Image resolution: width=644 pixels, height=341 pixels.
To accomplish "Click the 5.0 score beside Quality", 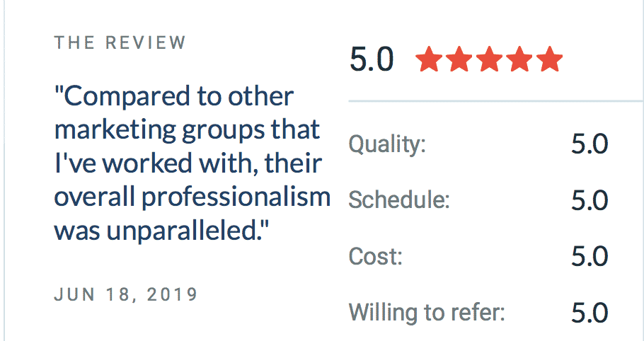I will click(x=590, y=144).
